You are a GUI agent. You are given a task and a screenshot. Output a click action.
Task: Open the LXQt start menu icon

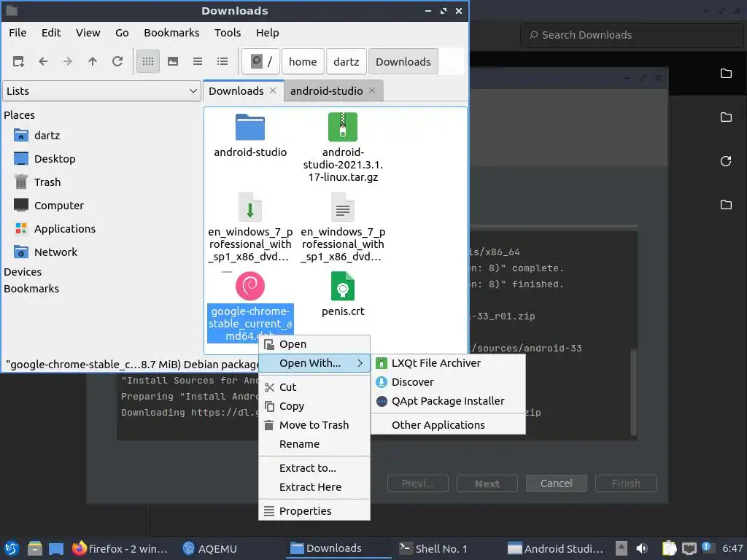(x=12, y=548)
